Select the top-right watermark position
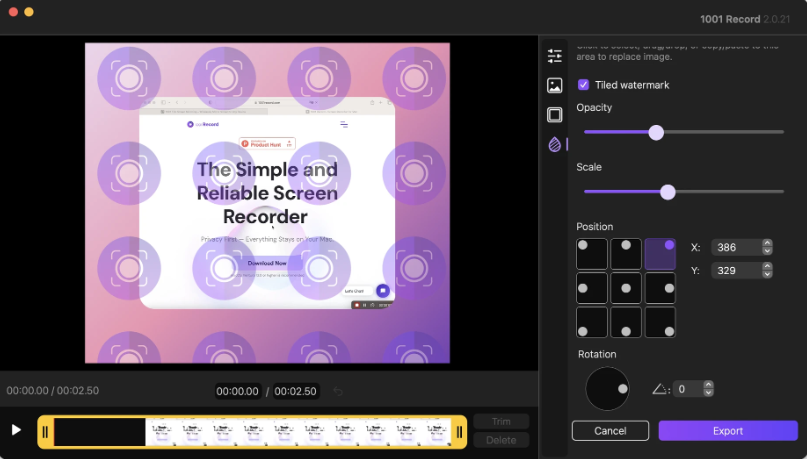Viewport: 807px width, 459px height. pos(660,254)
